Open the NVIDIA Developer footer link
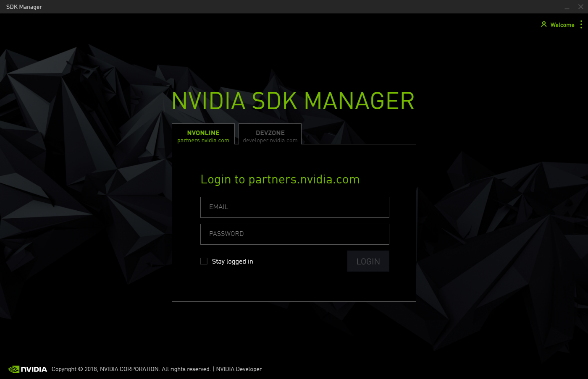 (x=239, y=369)
